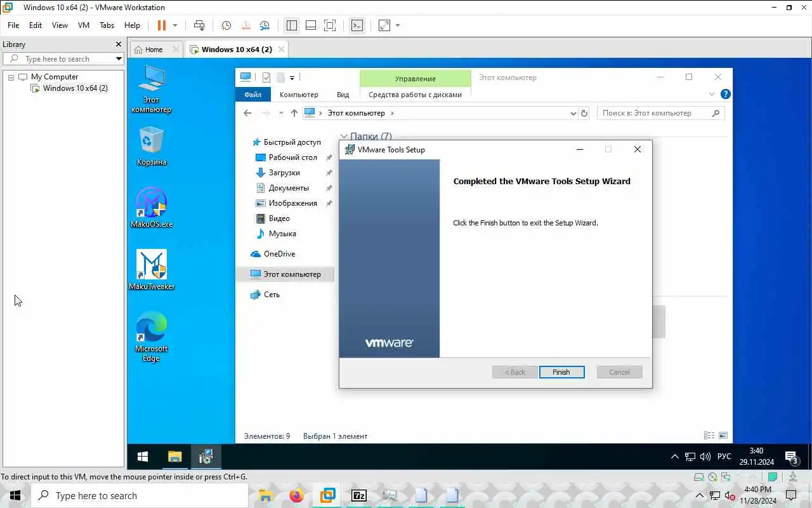Open the Help menu
812x508 pixels.
pos(132,25)
